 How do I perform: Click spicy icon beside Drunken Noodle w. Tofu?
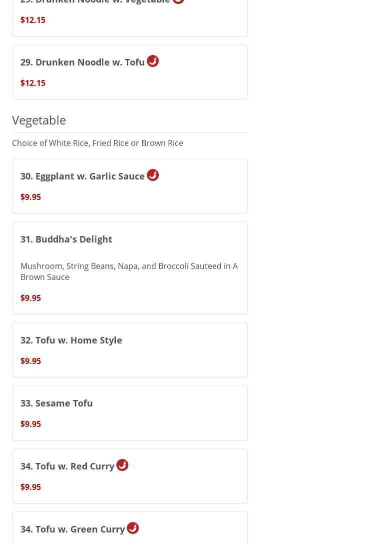tap(153, 61)
